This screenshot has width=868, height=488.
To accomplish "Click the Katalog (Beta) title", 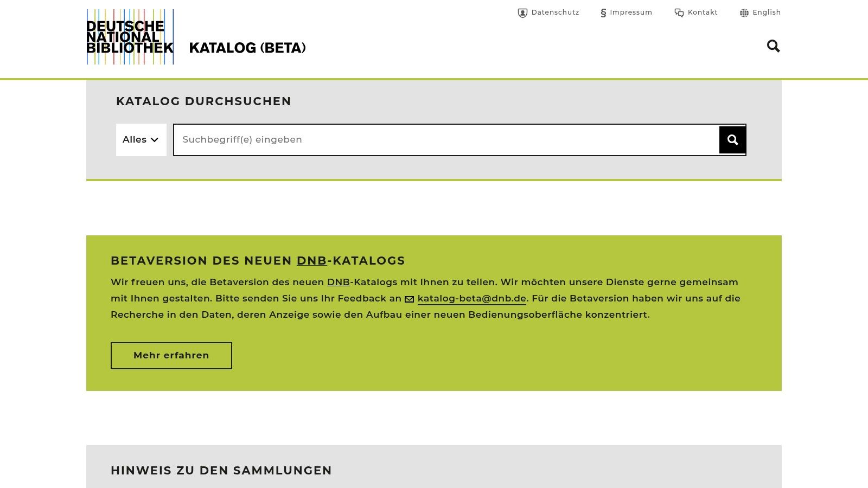I will click(247, 48).
